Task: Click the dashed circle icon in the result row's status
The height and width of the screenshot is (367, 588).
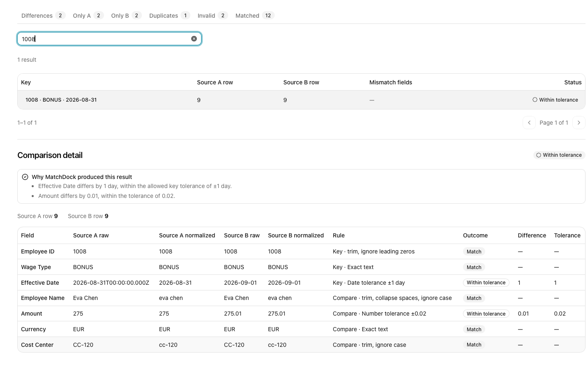Action: [535, 100]
